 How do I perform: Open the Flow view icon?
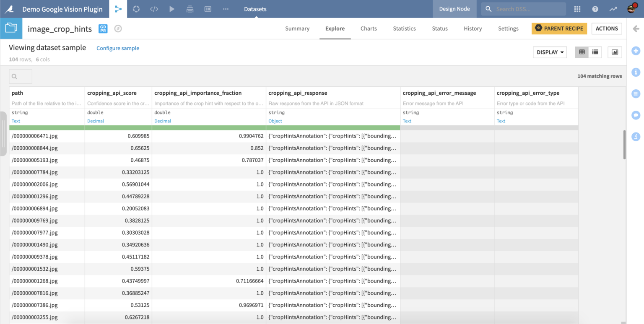(x=118, y=9)
